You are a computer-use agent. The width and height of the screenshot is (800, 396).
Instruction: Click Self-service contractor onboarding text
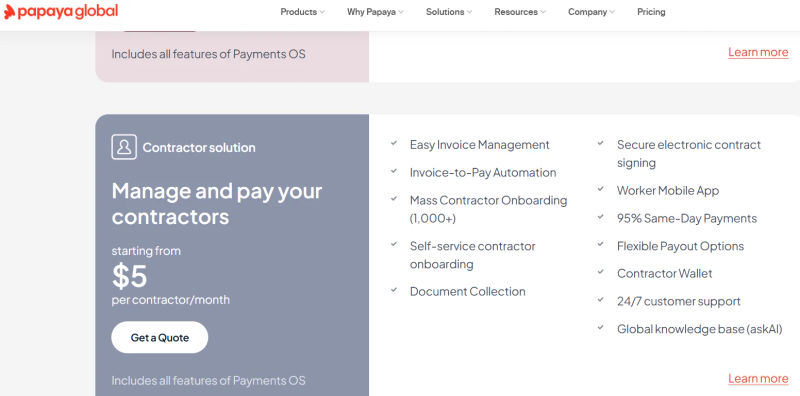point(472,255)
